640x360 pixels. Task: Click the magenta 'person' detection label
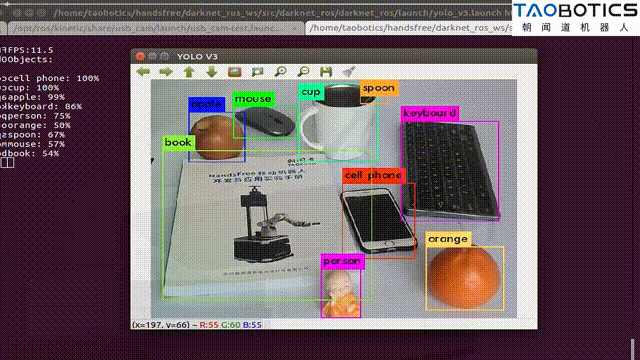(342, 261)
